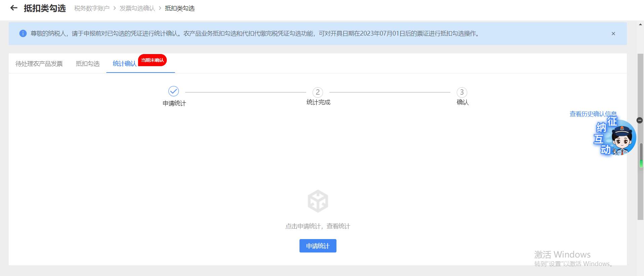Click the 申请统计 step checkmark icon
The image size is (644, 276).
[x=173, y=91]
